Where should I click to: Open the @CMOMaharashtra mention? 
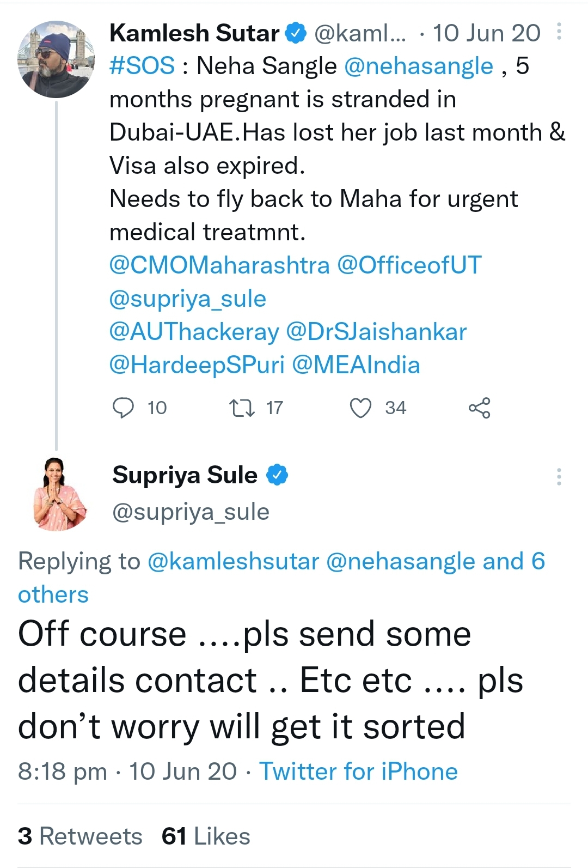[219, 265]
